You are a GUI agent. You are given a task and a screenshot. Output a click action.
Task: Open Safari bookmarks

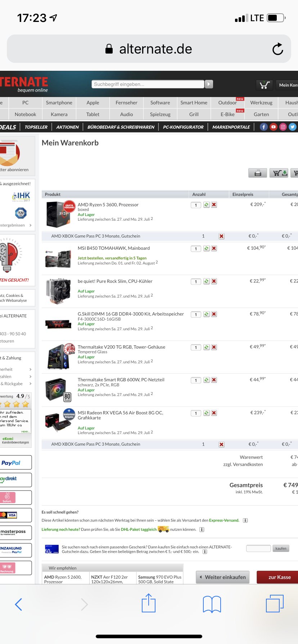click(x=212, y=604)
